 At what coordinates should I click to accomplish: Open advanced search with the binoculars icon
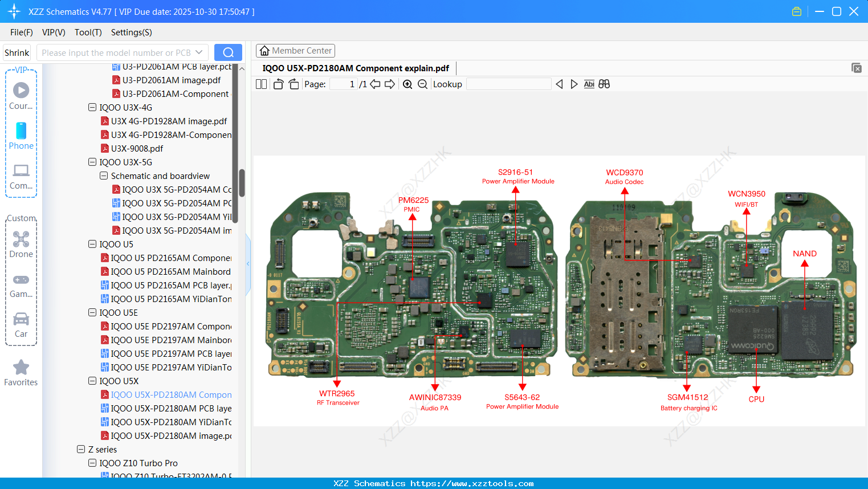[x=604, y=84]
